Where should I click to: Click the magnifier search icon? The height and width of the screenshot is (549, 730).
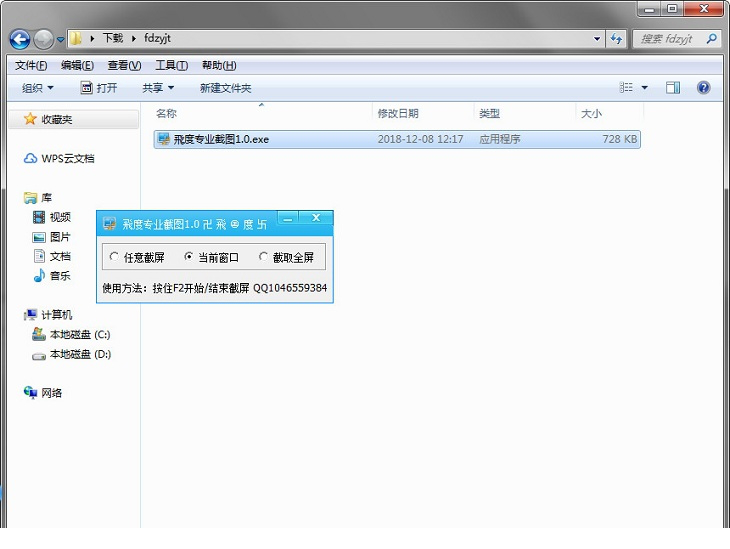(711, 39)
